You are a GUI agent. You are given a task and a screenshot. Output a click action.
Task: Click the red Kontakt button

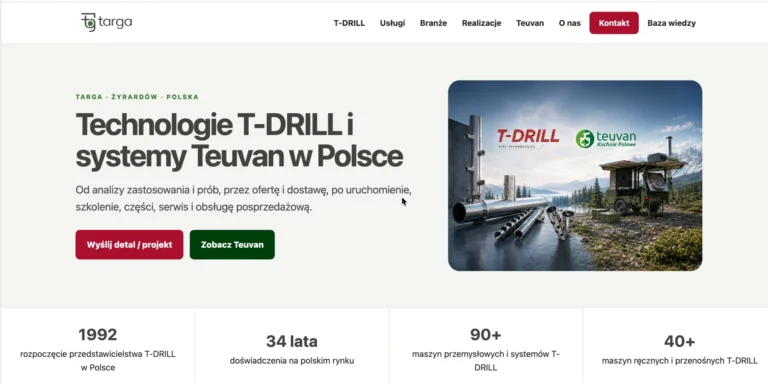(614, 23)
